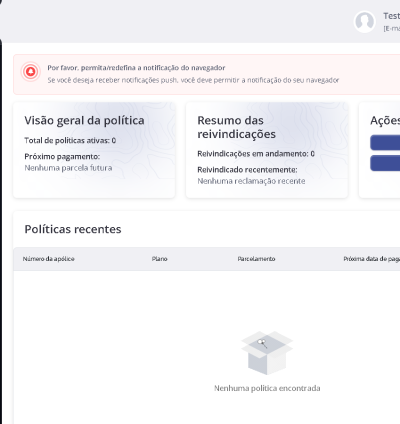Click the 'Políticas recentes' heading
The width and height of the screenshot is (400, 424).
[x=73, y=229]
